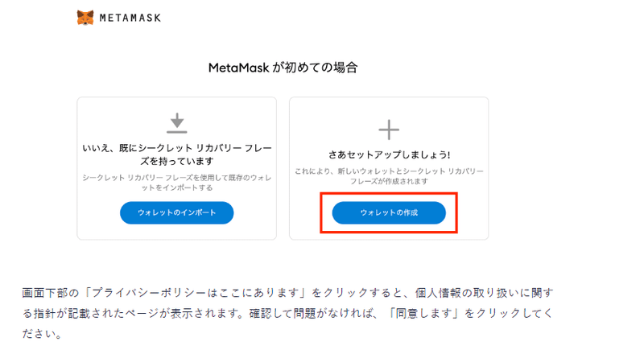Click the text 個人情報の取り扱いに関す
The image size is (644, 354).
pyautogui.click(x=484, y=293)
